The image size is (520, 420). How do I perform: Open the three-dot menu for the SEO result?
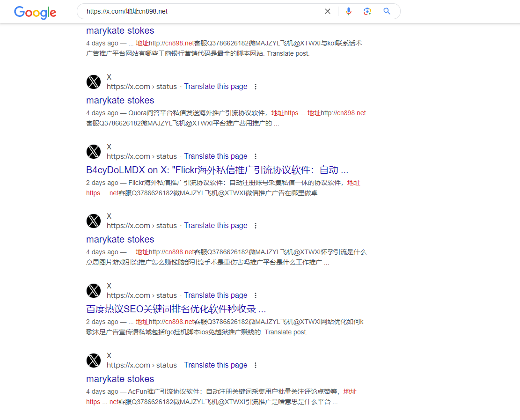coord(256,295)
